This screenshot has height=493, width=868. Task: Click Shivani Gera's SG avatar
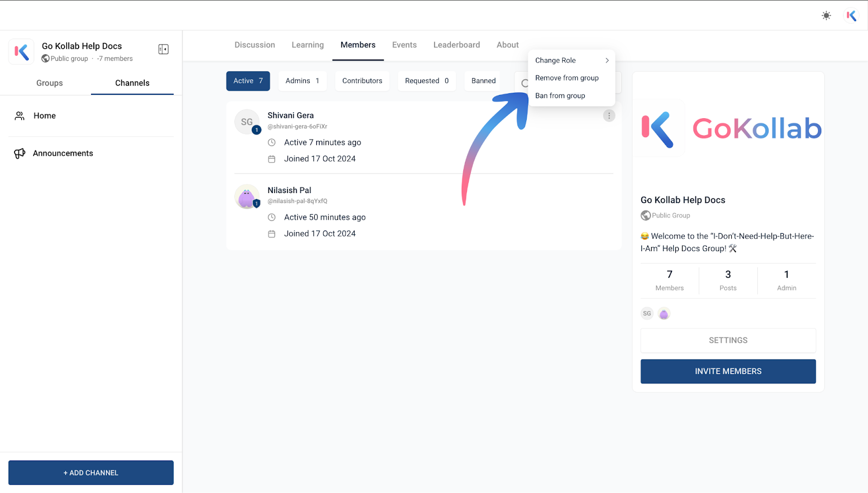click(247, 122)
